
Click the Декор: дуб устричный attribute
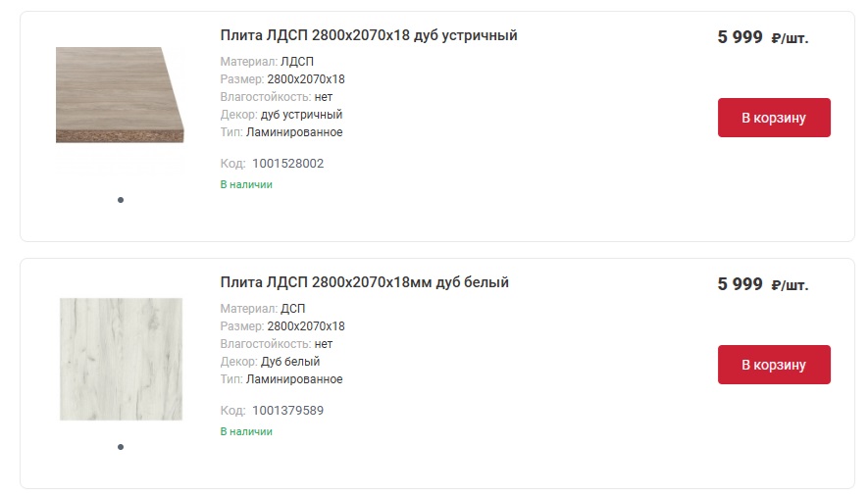(281, 115)
